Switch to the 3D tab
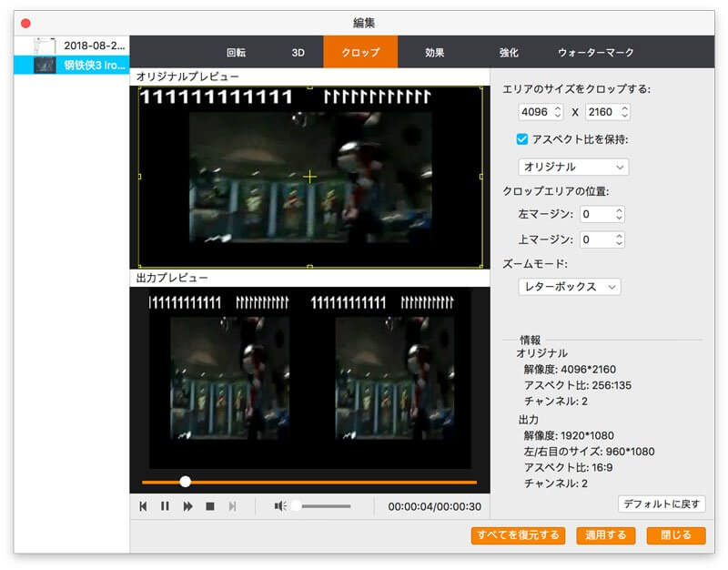Image resolution: width=728 pixels, height=570 pixels. point(298,52)
